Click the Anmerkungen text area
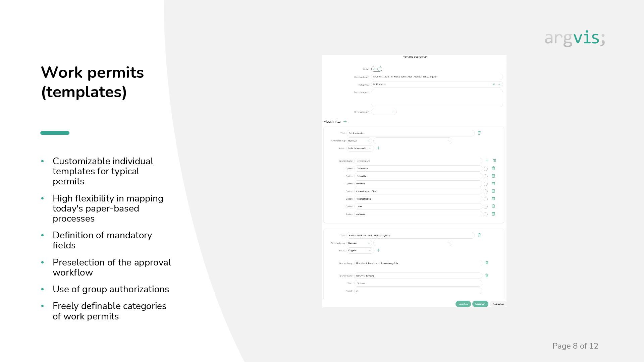This screenshot has width=644, height=362. point(437,98)
